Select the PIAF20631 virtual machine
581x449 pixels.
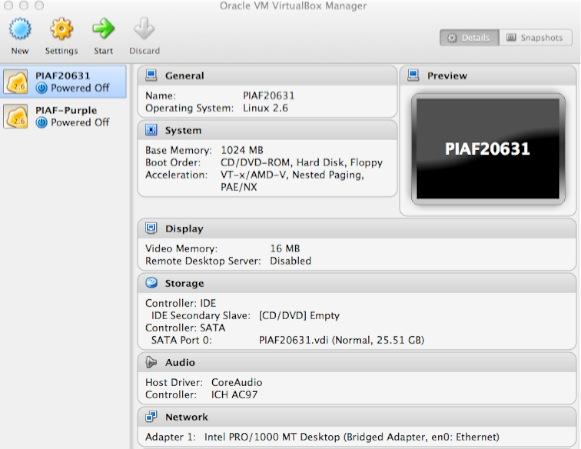coord(63,82)
